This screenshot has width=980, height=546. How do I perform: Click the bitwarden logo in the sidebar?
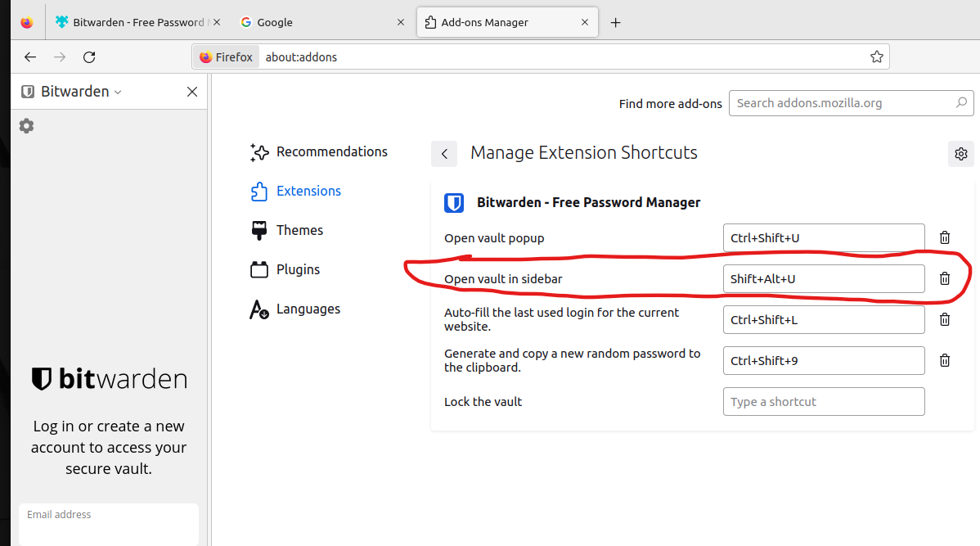point(110,379)
